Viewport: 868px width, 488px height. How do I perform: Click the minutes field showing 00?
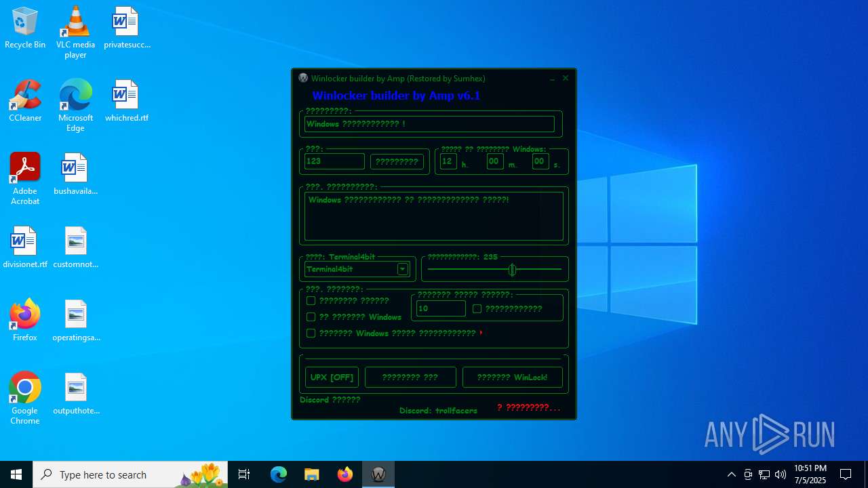click(x=495, y=161)
